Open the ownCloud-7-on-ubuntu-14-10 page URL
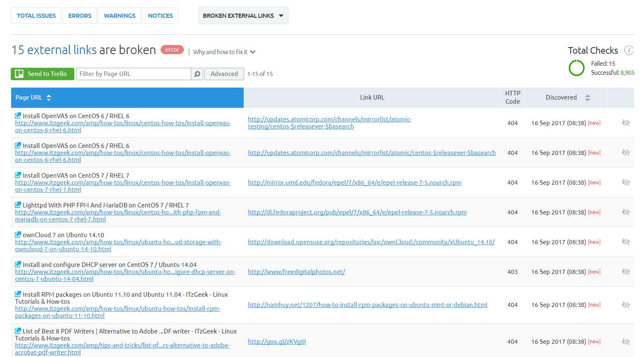The width and height of the screenshot is (644, 357). coord(118,245)
